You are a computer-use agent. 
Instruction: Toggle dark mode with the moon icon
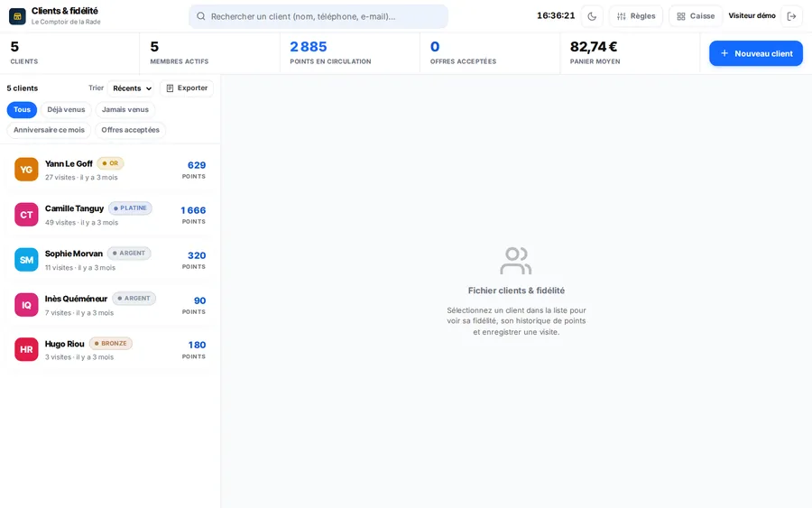[592, 16]
